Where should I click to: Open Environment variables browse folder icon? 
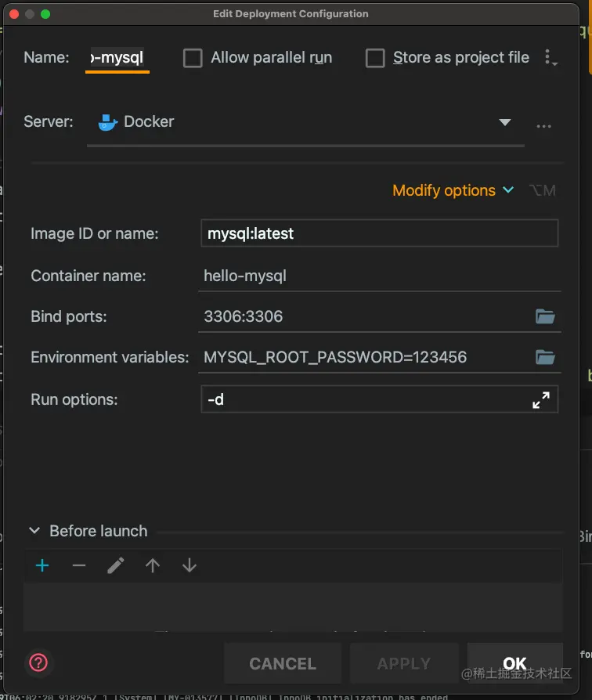pos(545,357)
